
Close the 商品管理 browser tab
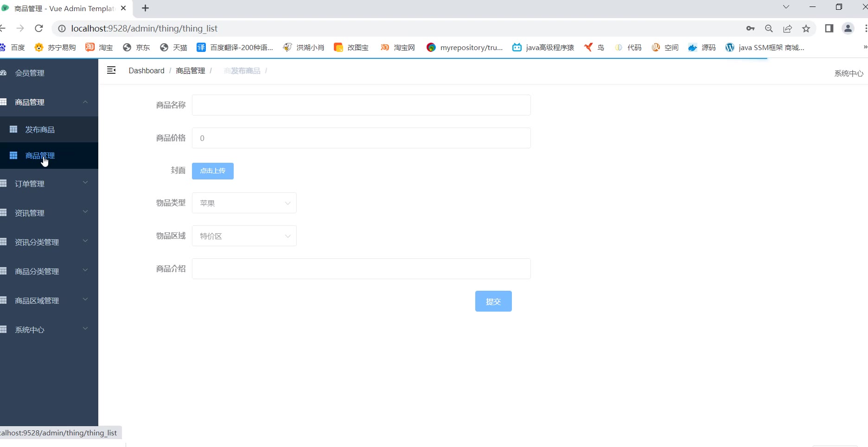123,8
